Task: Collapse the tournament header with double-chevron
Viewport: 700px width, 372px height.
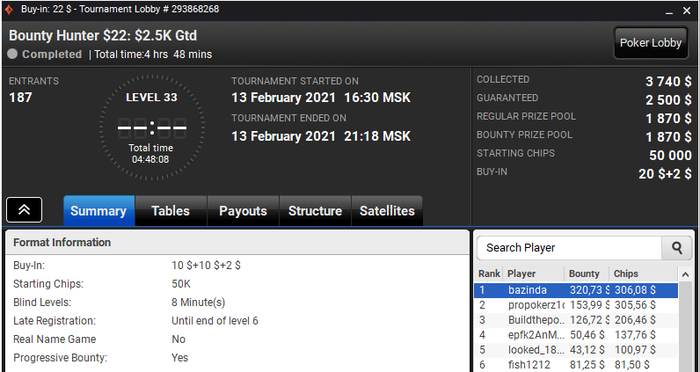Action: pos(24,210)
